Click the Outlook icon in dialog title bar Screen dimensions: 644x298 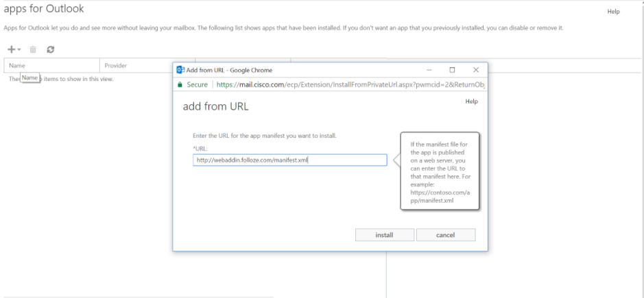coord(180,70)
